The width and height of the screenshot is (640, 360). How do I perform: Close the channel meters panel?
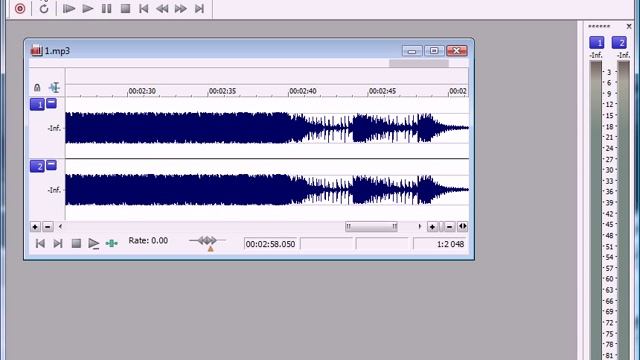click(x=629, y=26)
